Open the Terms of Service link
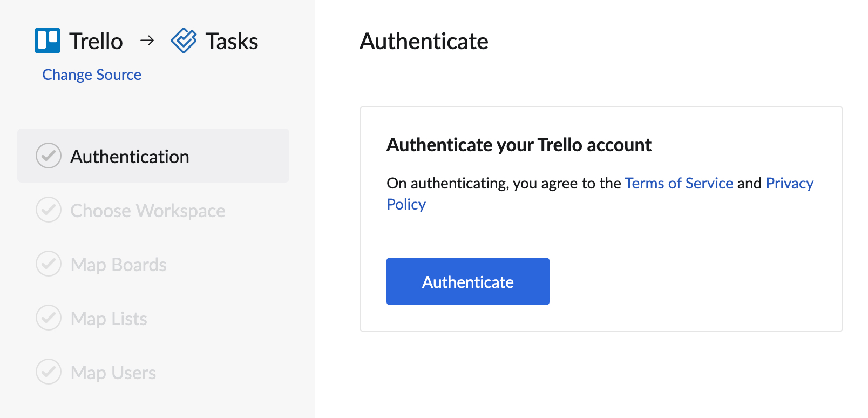This screenshot has width=868, height=418. [x=678, y=183]
